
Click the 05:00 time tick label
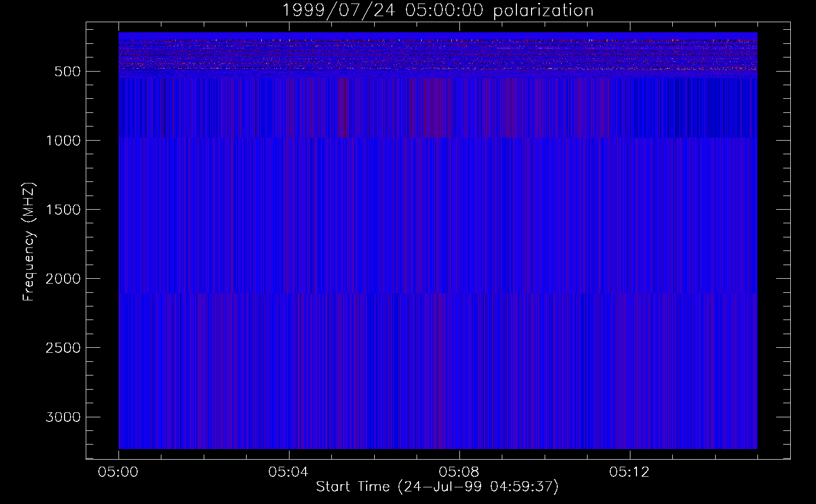(x=119, y=472)
